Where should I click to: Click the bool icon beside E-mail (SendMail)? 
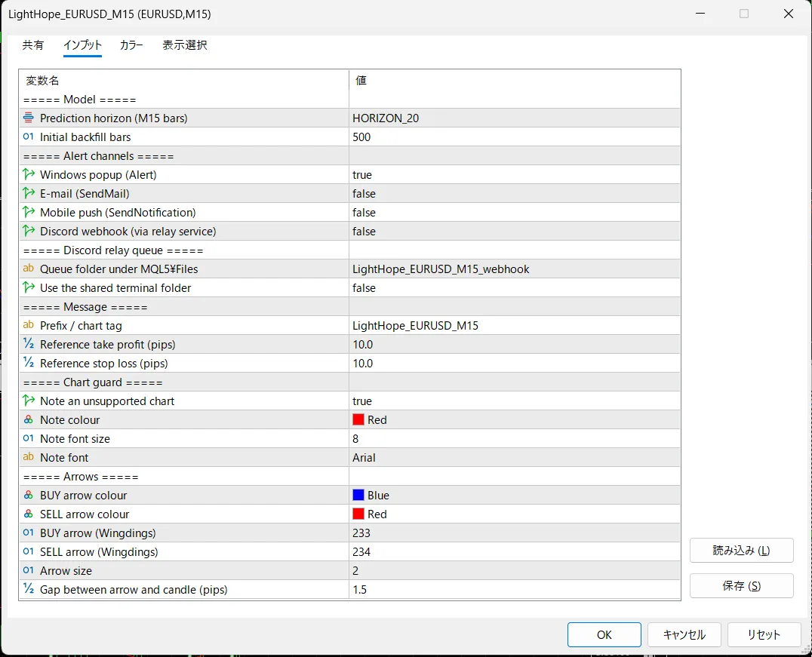[x=29, y=194]
